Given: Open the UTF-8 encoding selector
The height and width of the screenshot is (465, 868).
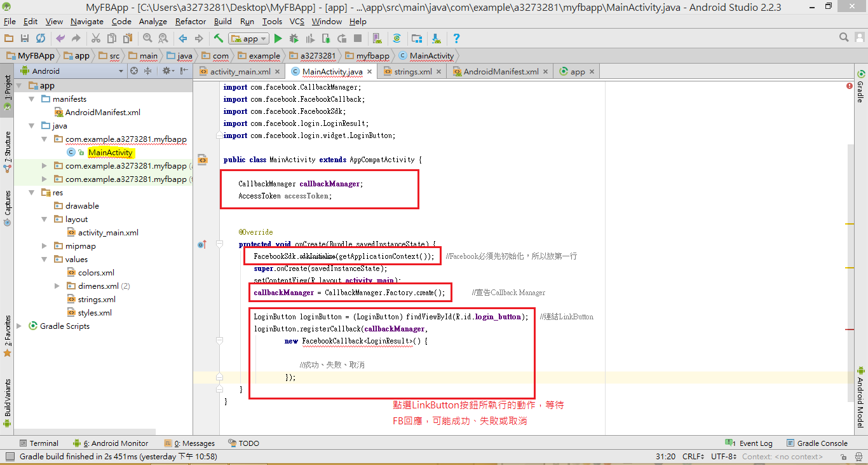Looking at the screenshot, I should (723, 456).
